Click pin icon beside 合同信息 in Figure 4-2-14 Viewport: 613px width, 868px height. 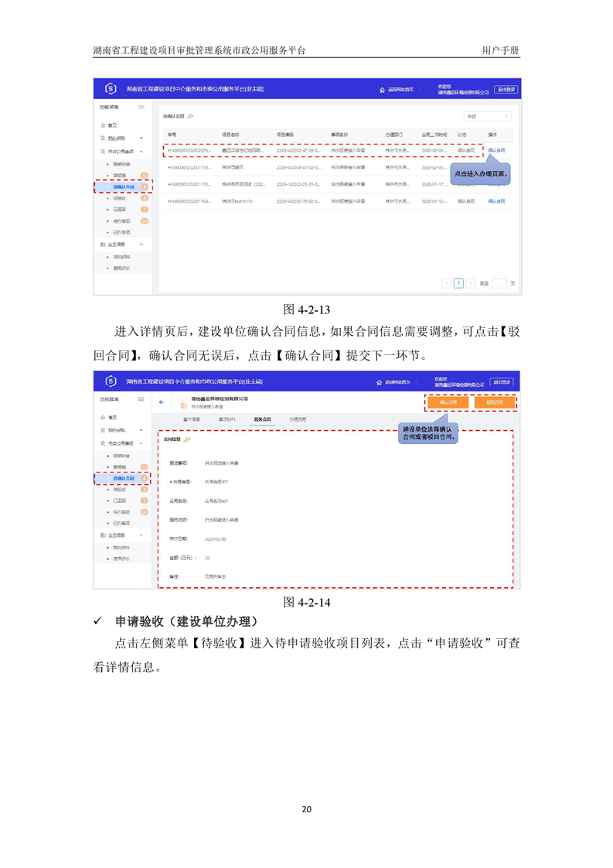(187, 439)
